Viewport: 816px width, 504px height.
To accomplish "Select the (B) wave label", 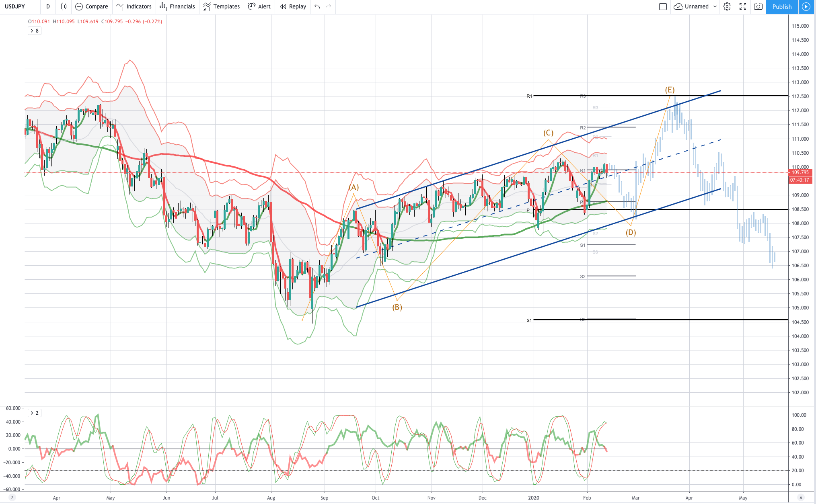I will click(397, 307).
